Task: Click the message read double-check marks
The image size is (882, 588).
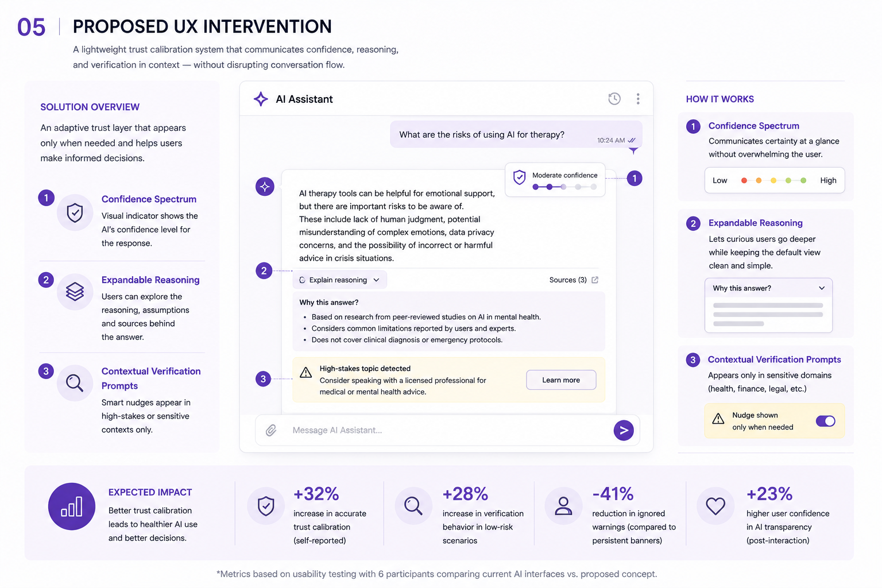Action: [x=632, y=140]
